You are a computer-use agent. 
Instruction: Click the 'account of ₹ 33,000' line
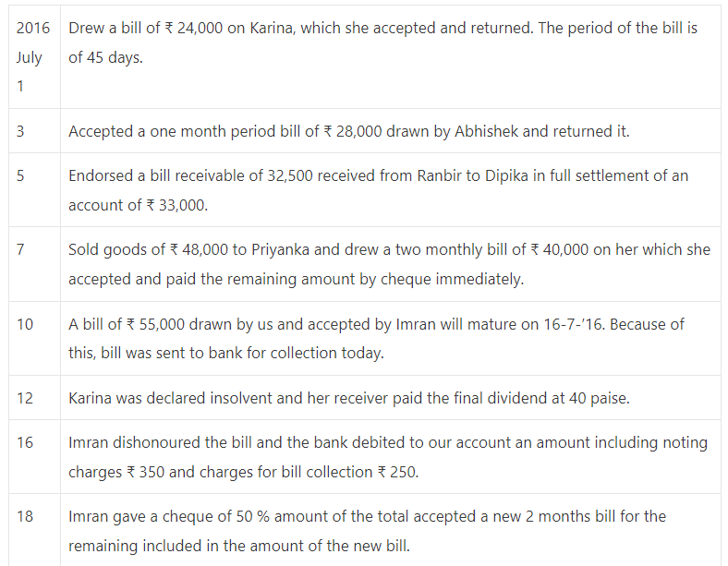click(138, 205)
